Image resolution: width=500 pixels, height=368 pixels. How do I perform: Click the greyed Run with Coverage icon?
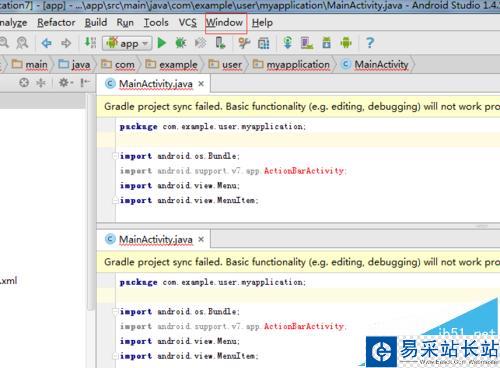(201, 43)
